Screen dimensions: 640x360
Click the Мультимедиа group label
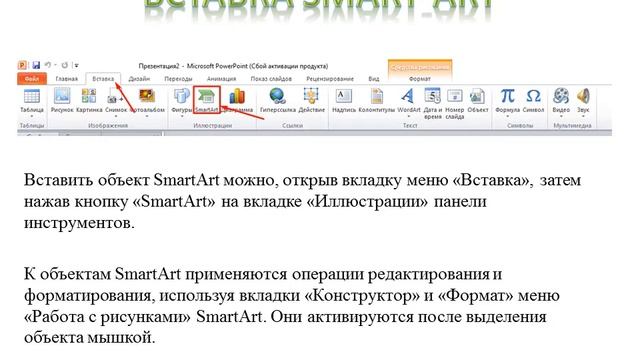(572, 126)
